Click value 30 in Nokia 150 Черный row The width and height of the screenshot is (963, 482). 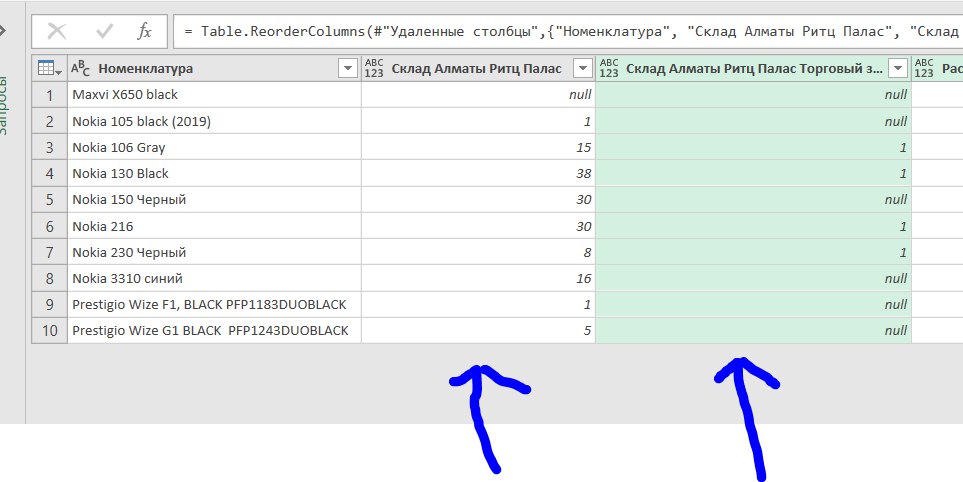[x=478, y=200]
